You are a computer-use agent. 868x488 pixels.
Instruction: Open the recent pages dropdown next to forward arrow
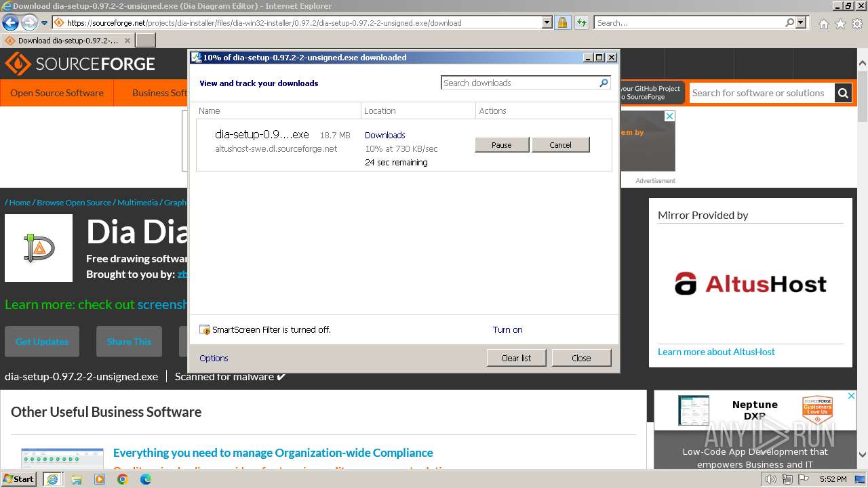tap(45, 23)
